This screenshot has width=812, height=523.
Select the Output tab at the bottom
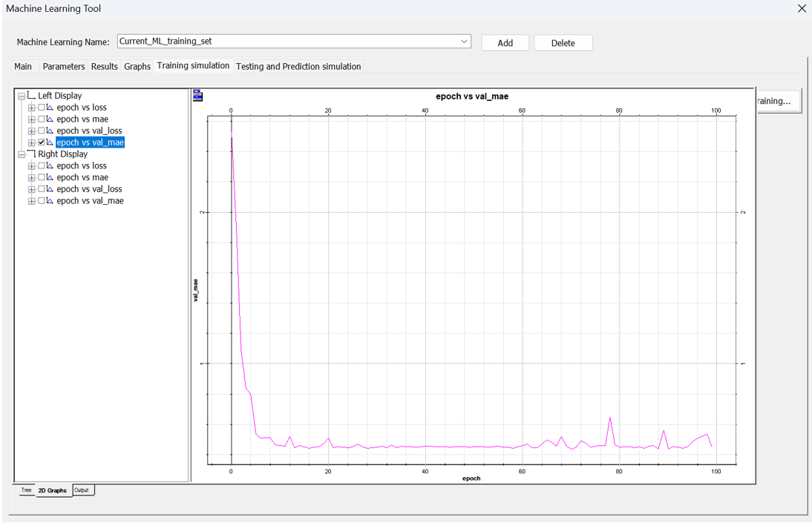coord(82,490)
